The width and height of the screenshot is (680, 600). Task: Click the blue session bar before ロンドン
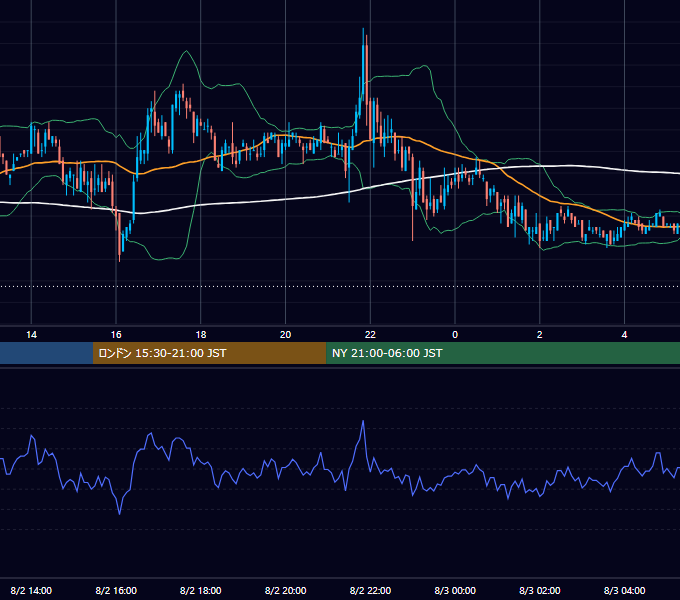(46, 353)
